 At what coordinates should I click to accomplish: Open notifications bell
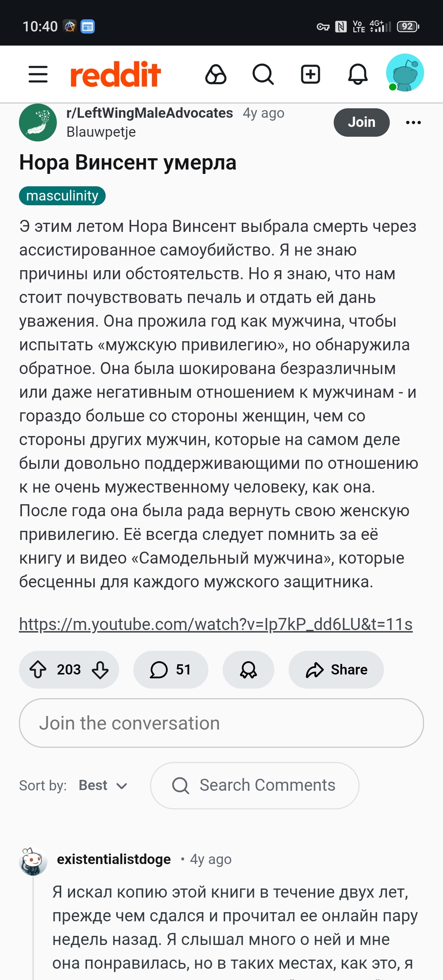[x=358, y=74]
